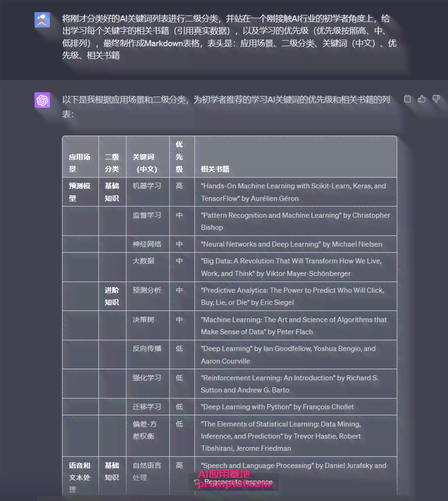Click the 偏差-方差权衡 keyword cell
This screenshot has width=448, height=501.
(x=148, y=436)
